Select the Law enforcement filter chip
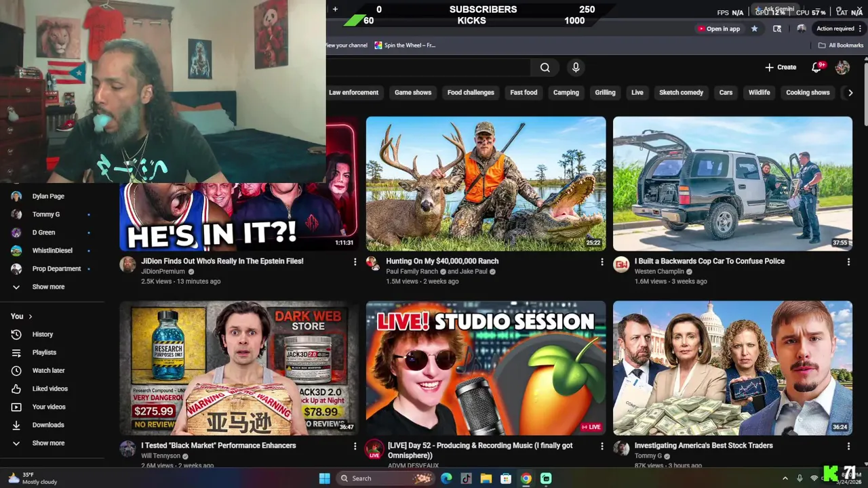 point(353,92)
